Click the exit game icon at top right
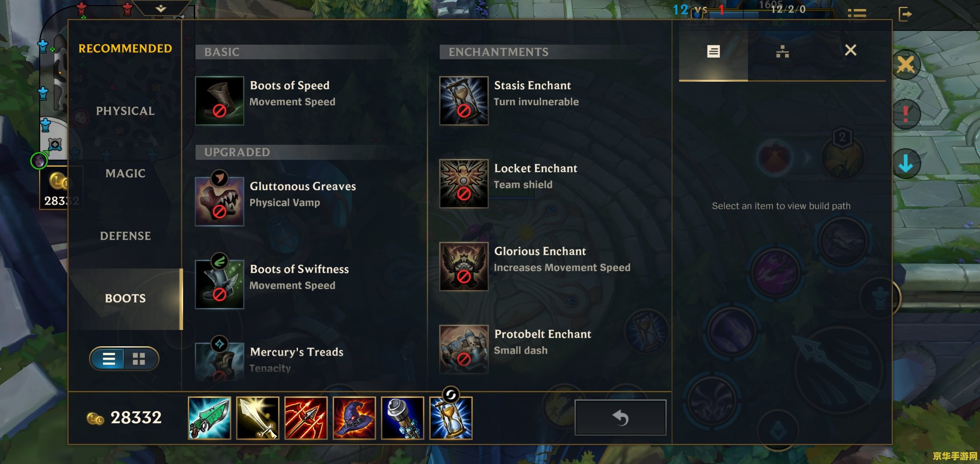Screen dimensions: 980x464 (905, 14)
